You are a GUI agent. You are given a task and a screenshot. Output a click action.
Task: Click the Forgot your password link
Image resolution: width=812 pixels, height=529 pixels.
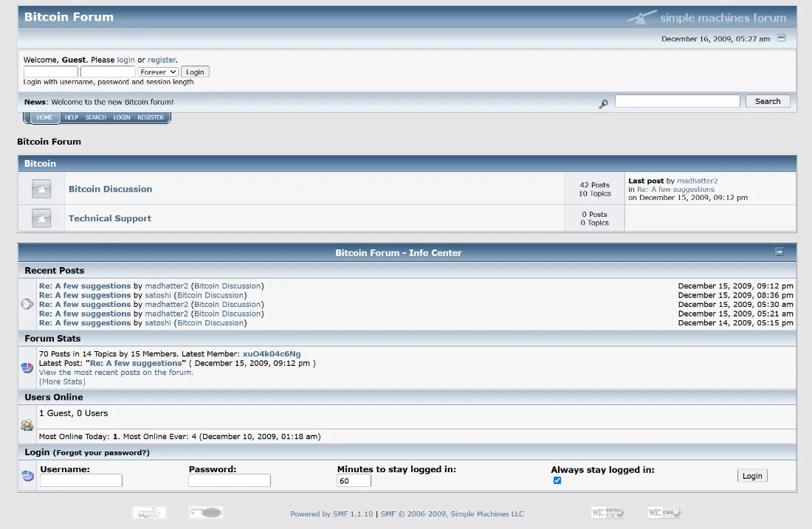pyautogui.click(x=101, y=453)
